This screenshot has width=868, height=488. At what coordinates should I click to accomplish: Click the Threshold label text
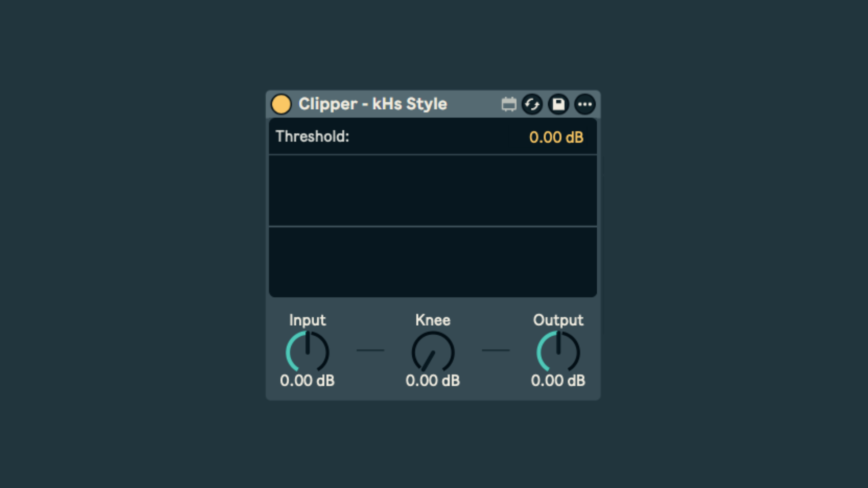312,136
